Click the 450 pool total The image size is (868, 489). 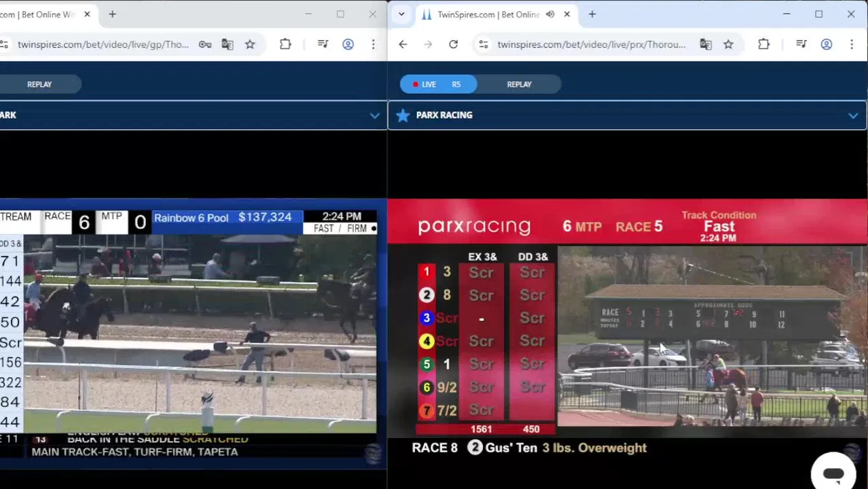531,429
